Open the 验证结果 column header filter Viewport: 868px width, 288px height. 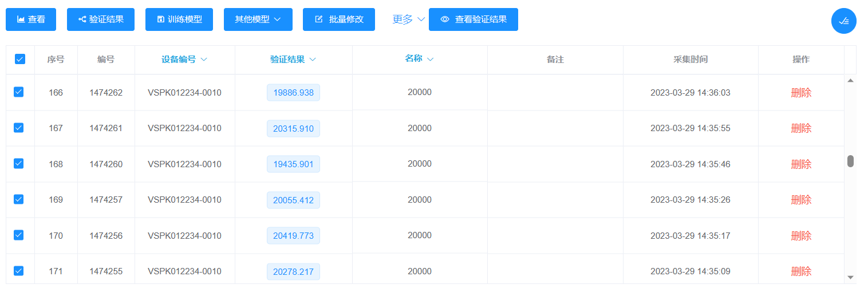[293, 60]
